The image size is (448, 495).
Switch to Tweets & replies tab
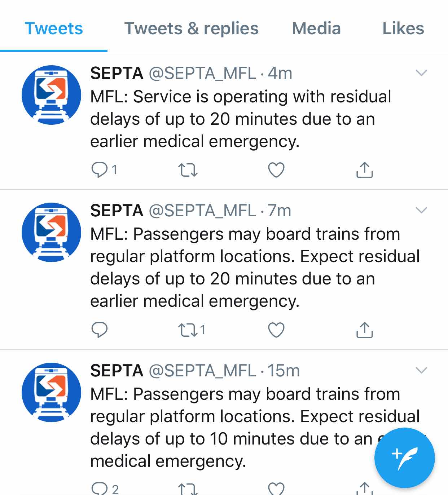point(192,28)
